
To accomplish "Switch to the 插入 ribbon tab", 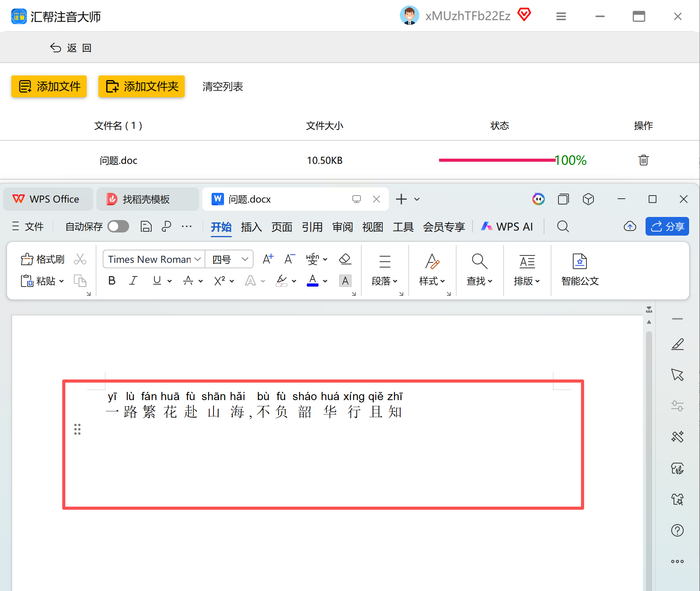I will coord(251,227).
